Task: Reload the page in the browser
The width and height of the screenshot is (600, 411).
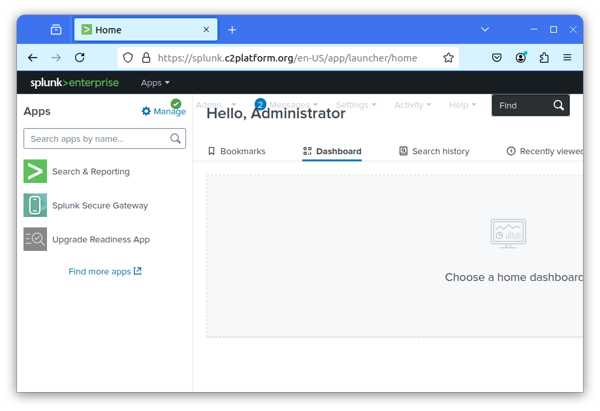Action: tap(80, 58)
